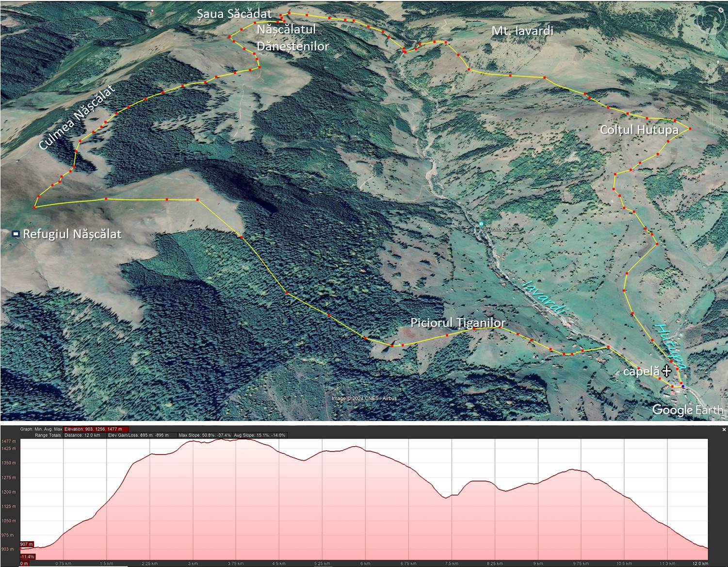Click the Google Earth logo
The width and height of the screenshot is (728, 567).
(687, 409)
